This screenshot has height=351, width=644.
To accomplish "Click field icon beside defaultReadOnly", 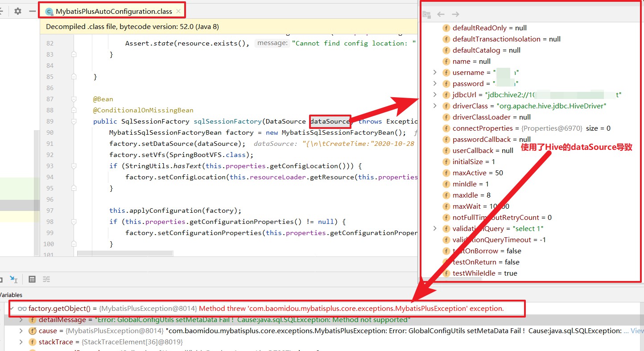I will (x=446, y=28).
